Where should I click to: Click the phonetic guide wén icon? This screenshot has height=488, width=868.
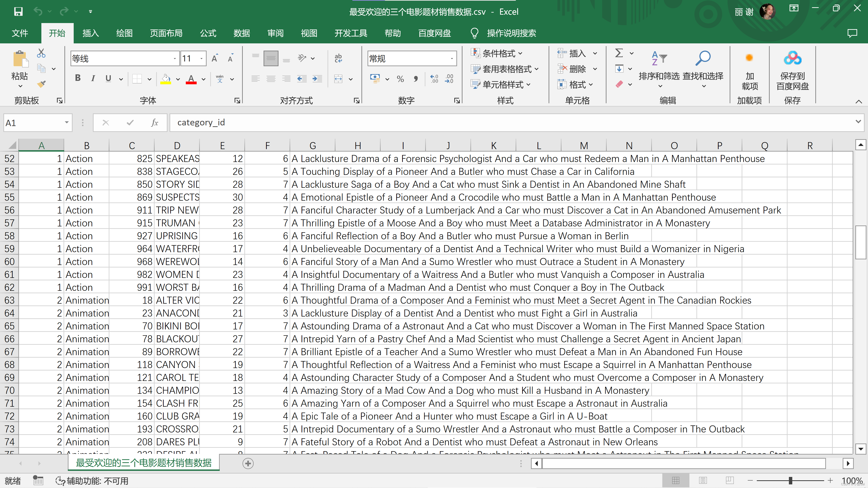(220, 79)
